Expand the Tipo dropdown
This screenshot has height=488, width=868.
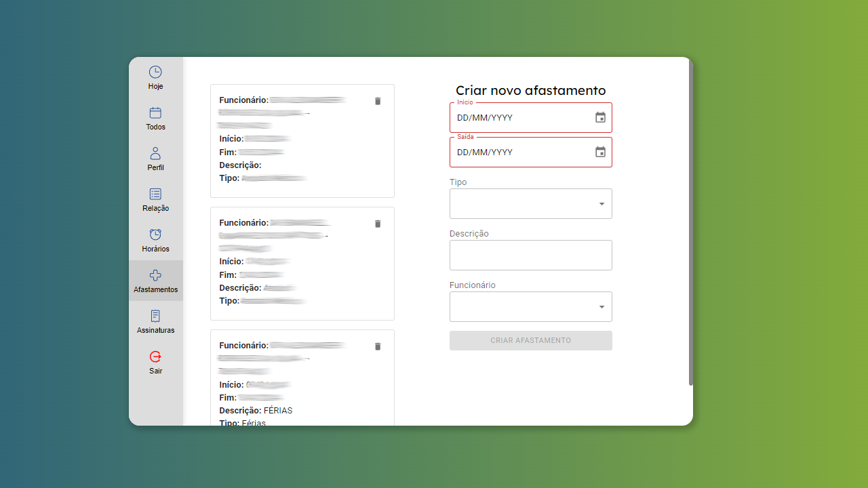(x=530, y=204)
